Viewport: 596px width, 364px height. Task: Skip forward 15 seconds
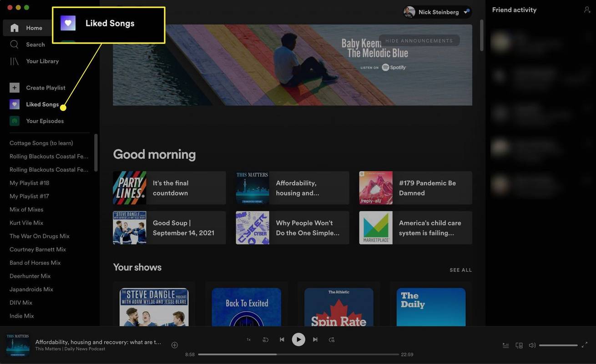(x=332, y=339)
